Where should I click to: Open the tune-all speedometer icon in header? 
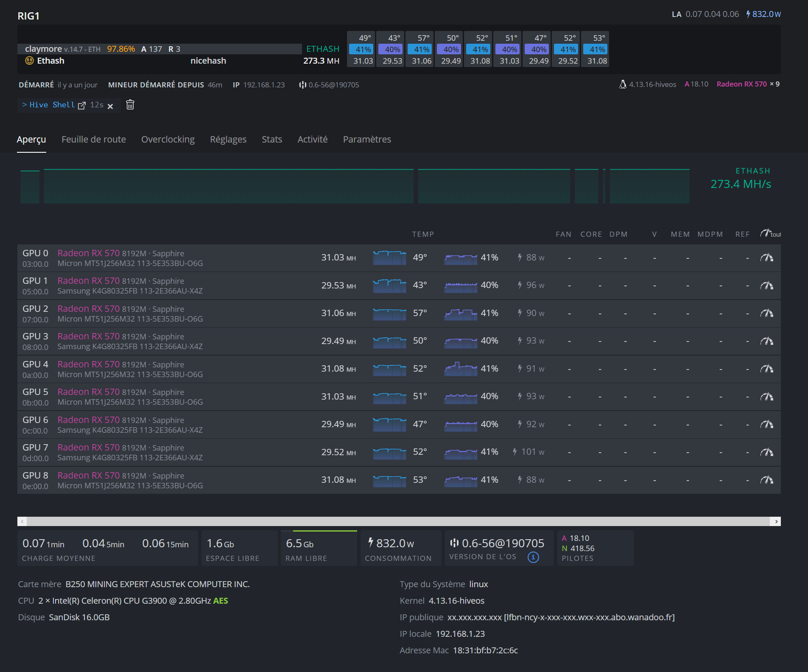(766, 233)
